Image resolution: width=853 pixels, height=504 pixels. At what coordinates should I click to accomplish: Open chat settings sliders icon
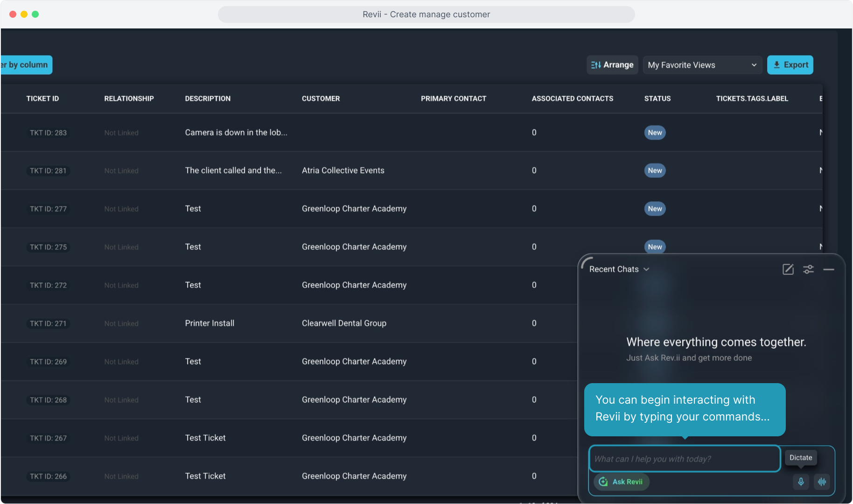point(808,269)
